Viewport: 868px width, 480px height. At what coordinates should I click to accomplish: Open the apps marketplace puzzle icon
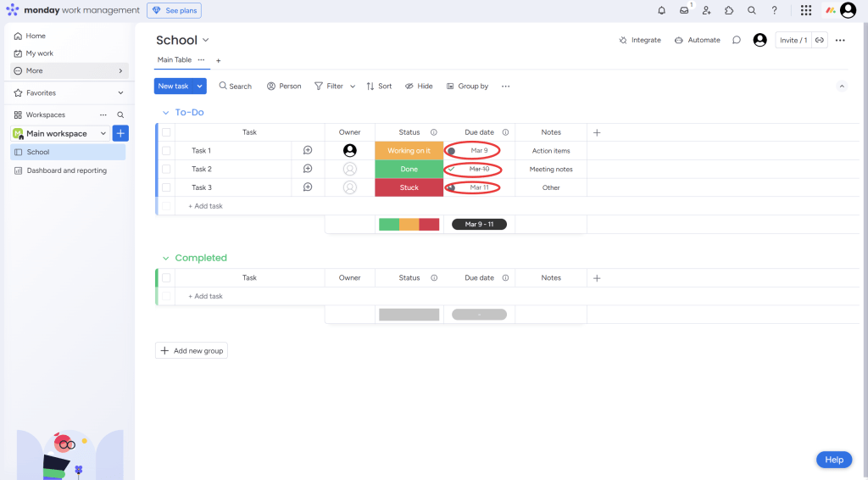[729, 10]
